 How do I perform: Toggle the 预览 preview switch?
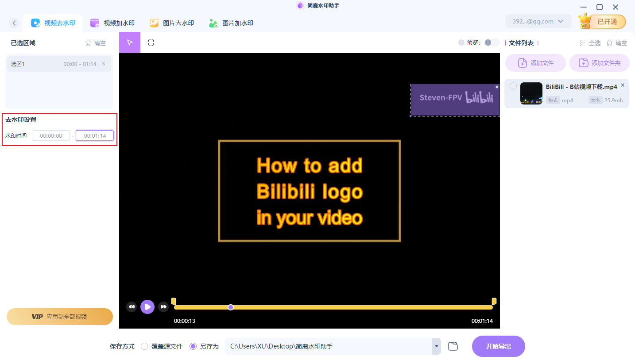pyautogui.click(x=492, y=43)
